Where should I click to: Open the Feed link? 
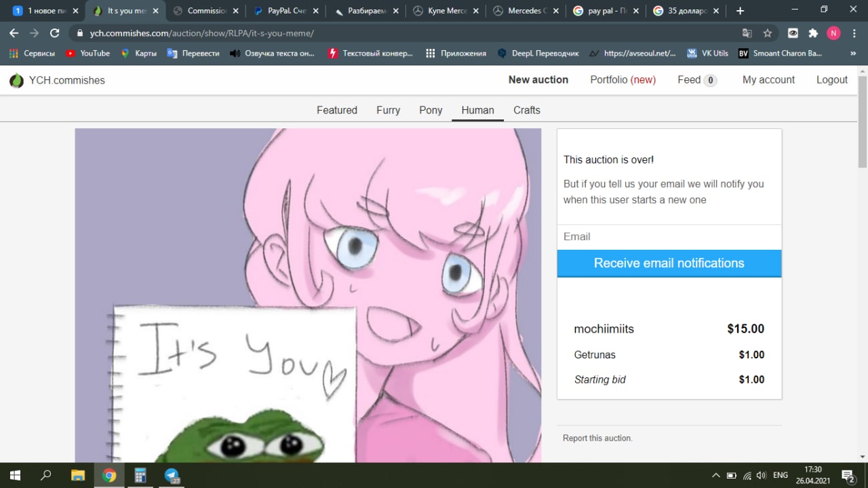697,79
